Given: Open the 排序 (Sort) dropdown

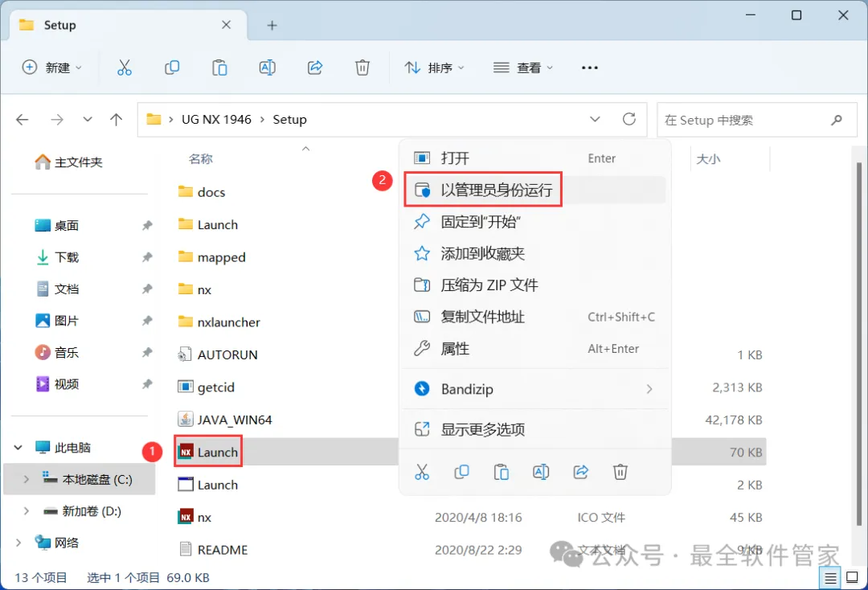Looking at the screenshot, I should [435, 68].
